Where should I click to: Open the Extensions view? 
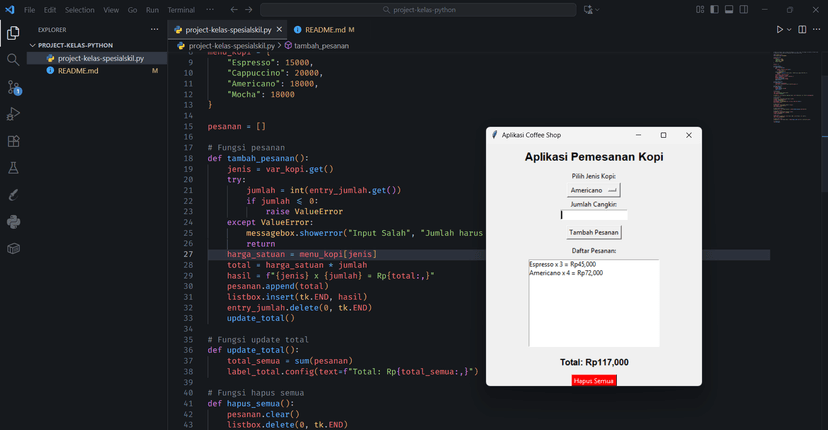[x=13, y=141]
